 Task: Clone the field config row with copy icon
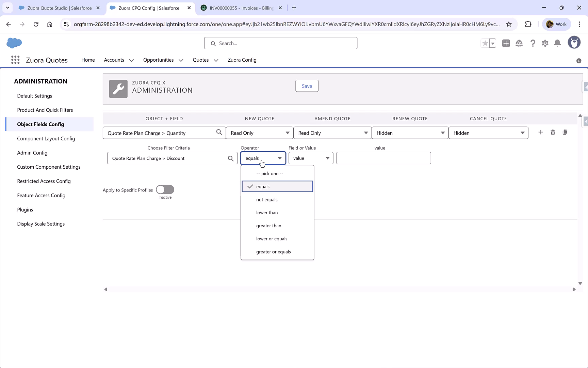click(565, 132)
